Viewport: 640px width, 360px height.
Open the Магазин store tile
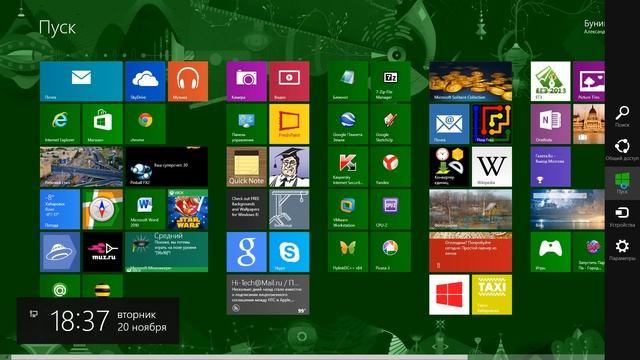click(102, 124)
